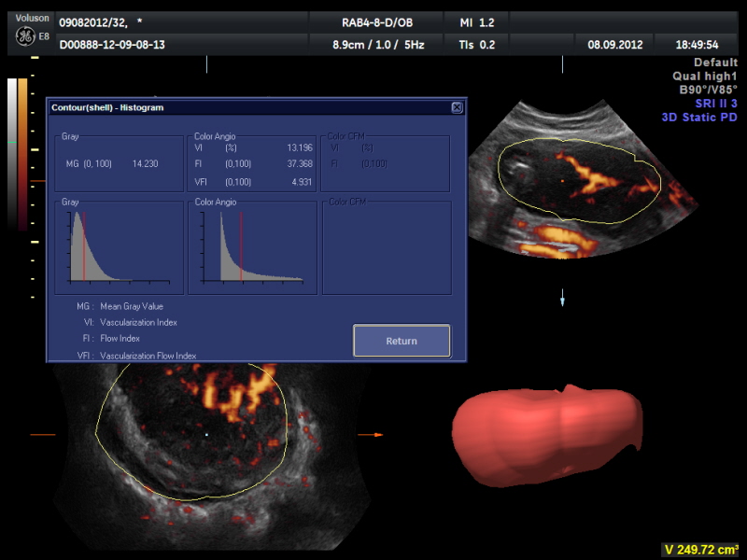Click the Mean Gray Value legend text
Screen dimensions: 747x560
pos(132,307)
